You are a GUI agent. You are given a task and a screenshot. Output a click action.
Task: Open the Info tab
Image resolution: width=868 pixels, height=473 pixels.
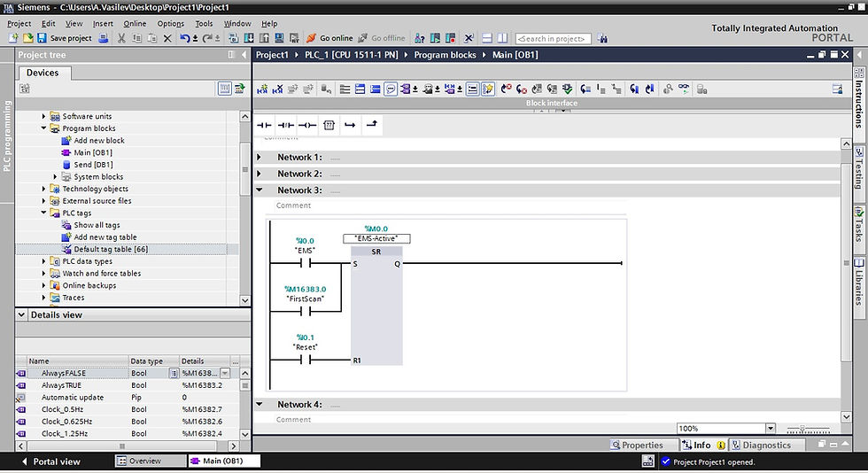tap(703, 445)
